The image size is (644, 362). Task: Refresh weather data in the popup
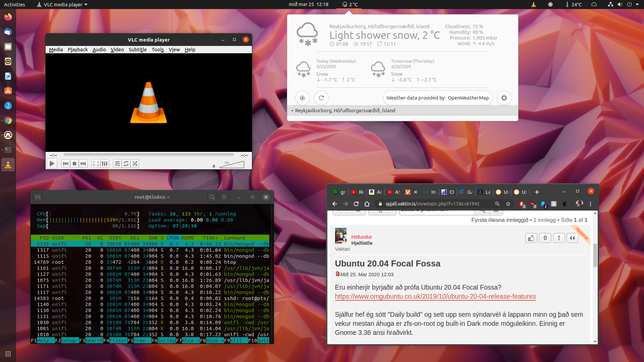click(x=321, y=98)
